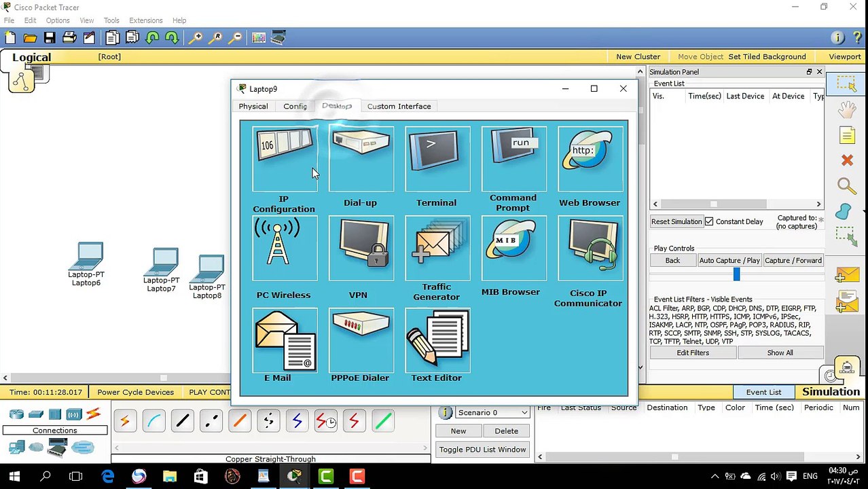Click the Zoom Out magnifier icon
The image size is (868, 489).
(x=235, y=38)
